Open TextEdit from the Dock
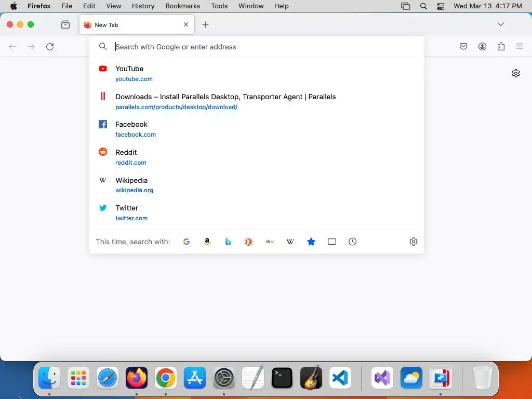The height and width of the screenshot is (399, 532). coord(253,378)
